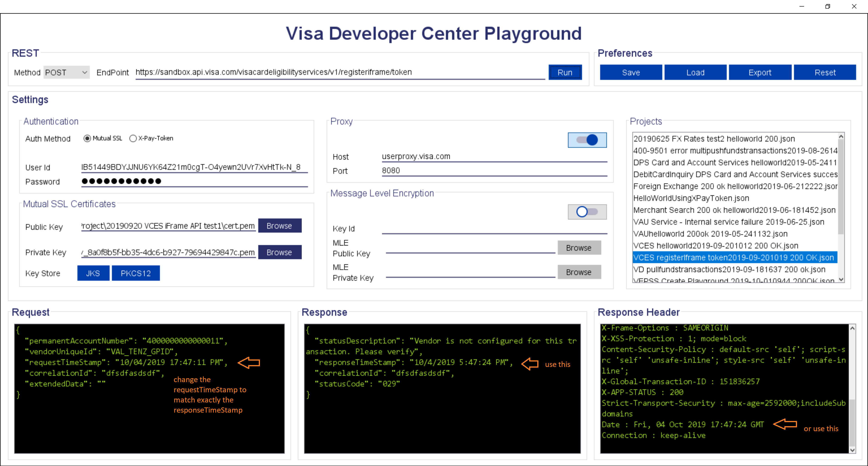The height and width of the screenshot is (466, 868).
Task: Click Projects list scroll up arrow
Action: 841,136
